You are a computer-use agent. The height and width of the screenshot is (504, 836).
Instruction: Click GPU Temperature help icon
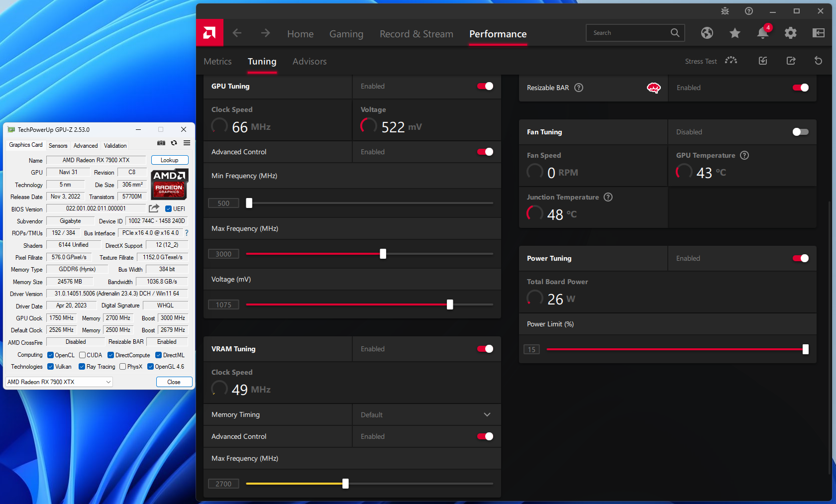click(744, 155)
